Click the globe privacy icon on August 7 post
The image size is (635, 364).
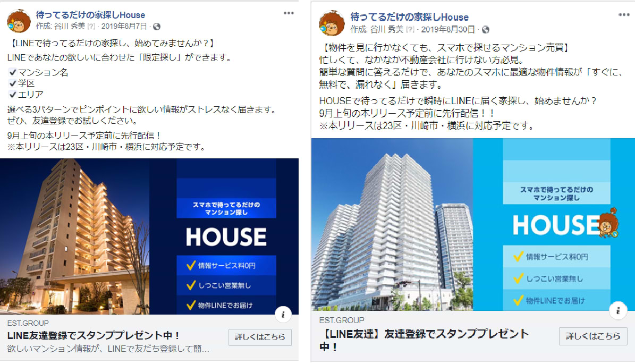(157, 27)
